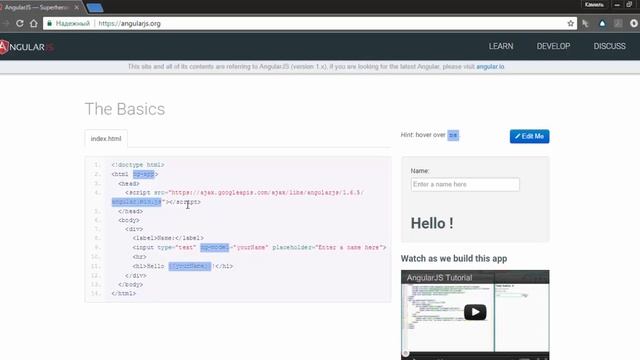Open the LEARN menu
The image size is (640, 360).
point(501,46)
